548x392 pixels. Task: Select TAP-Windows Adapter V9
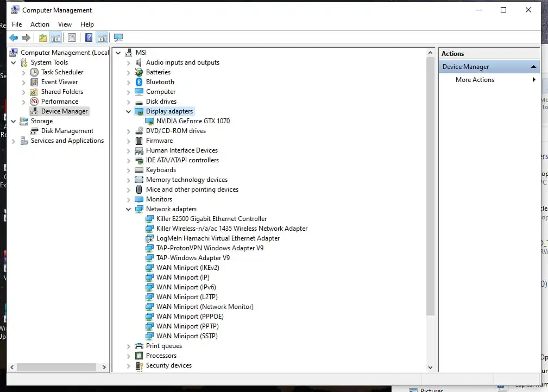tap(193, 258)
